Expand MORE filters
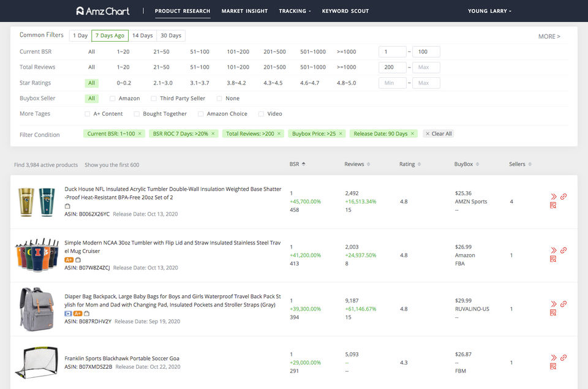The width and height of the screenshot is (588, 389). (x=549, y=36)
